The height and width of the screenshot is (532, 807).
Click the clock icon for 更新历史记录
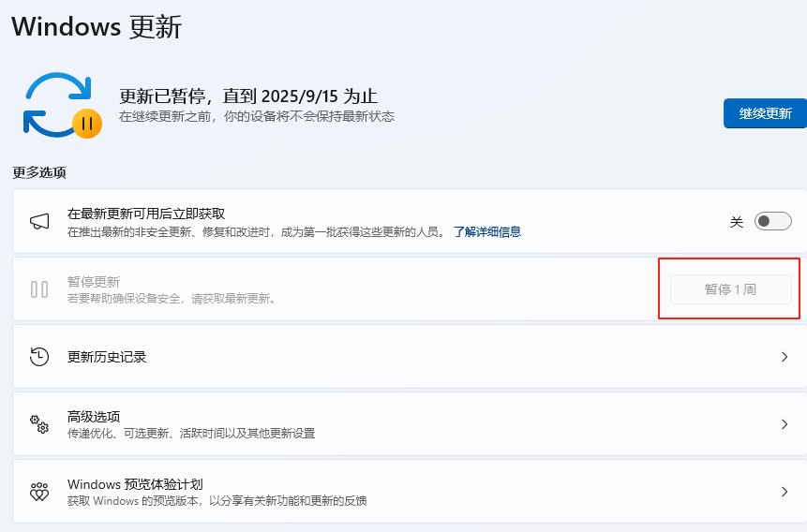[x=39, y=357]
